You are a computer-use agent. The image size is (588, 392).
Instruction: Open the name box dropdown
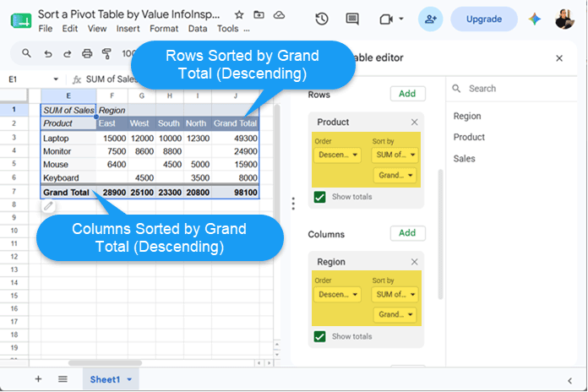[56, 79]
